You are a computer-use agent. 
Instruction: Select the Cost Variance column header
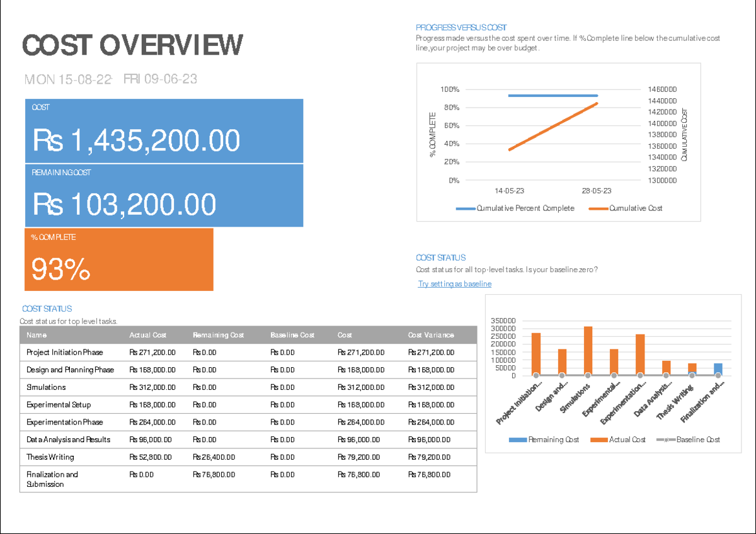(x=431, y=335)
